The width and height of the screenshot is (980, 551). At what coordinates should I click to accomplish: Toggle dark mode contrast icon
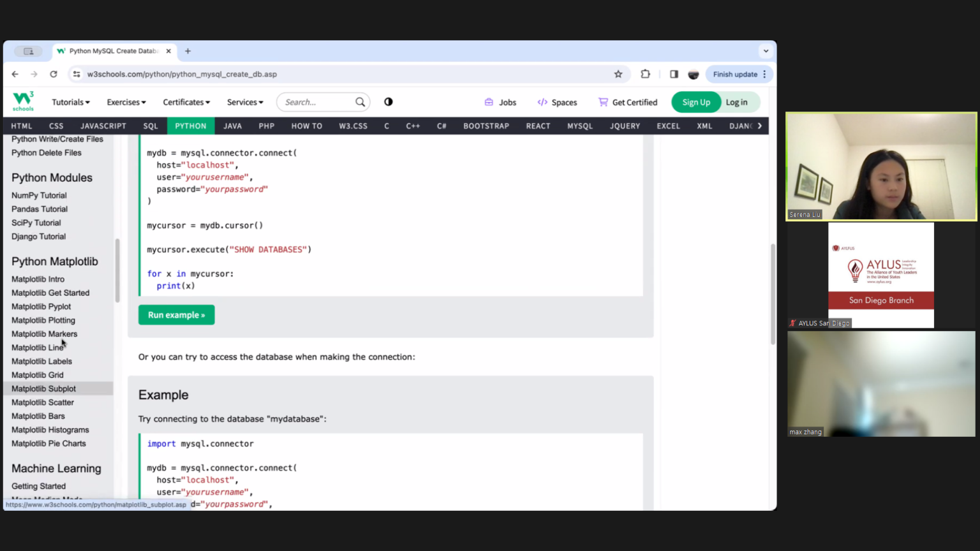coord(389,102)
